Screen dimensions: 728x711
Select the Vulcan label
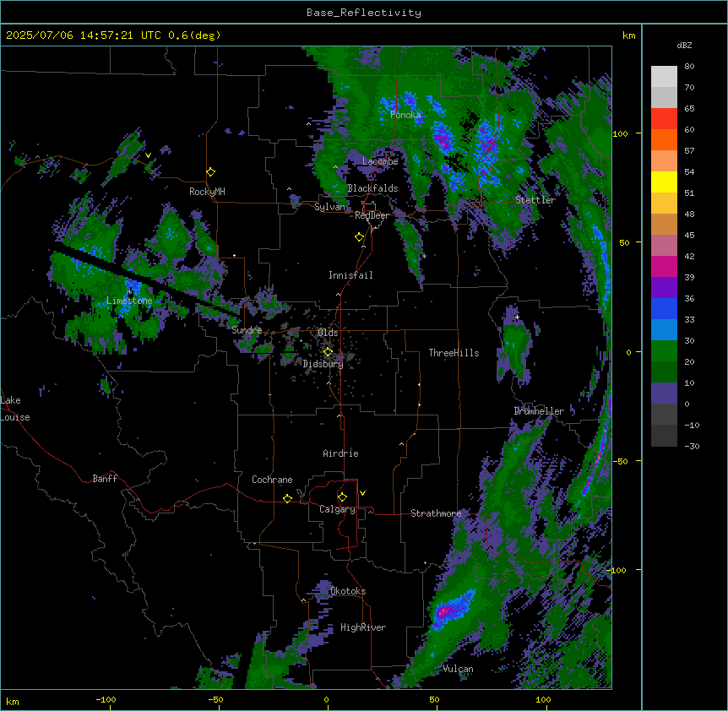[x=458, y=669]
